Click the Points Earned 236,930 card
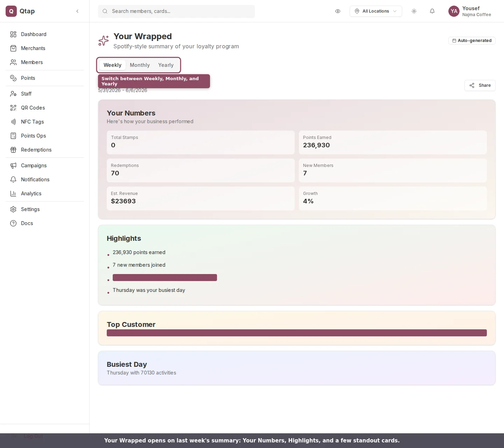 pyautogui.click(x=393, y=142)
